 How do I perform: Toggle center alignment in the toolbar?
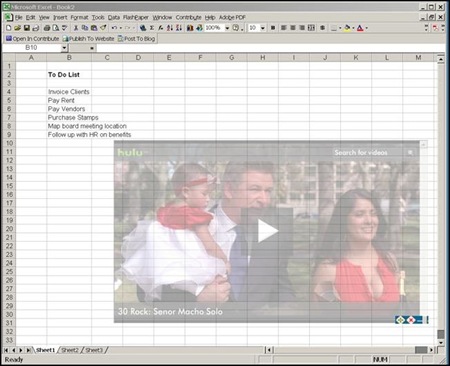click(293, 28)
